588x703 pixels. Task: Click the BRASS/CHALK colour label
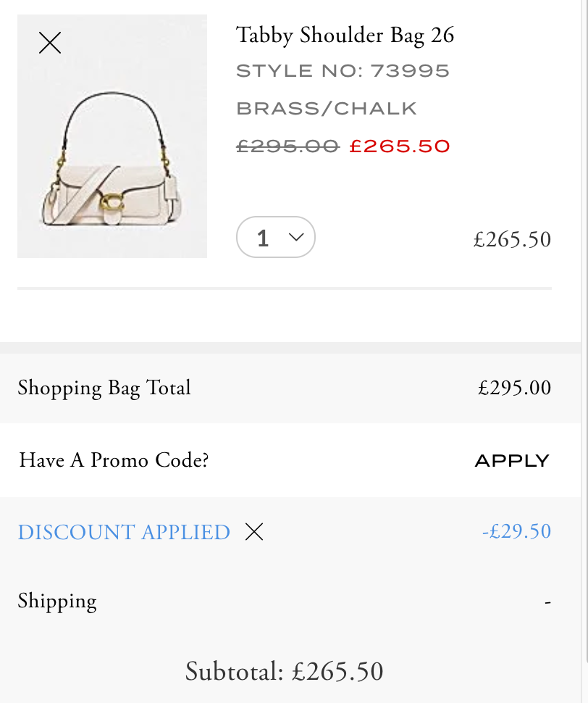[x=327, y=109]
